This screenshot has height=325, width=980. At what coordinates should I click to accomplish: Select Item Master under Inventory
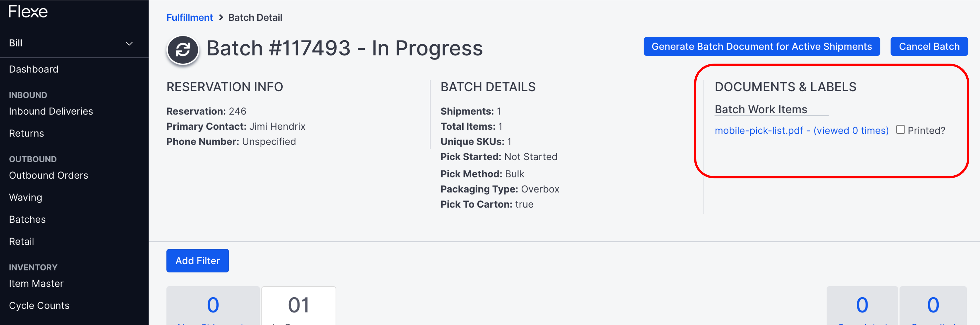(36, 283)
